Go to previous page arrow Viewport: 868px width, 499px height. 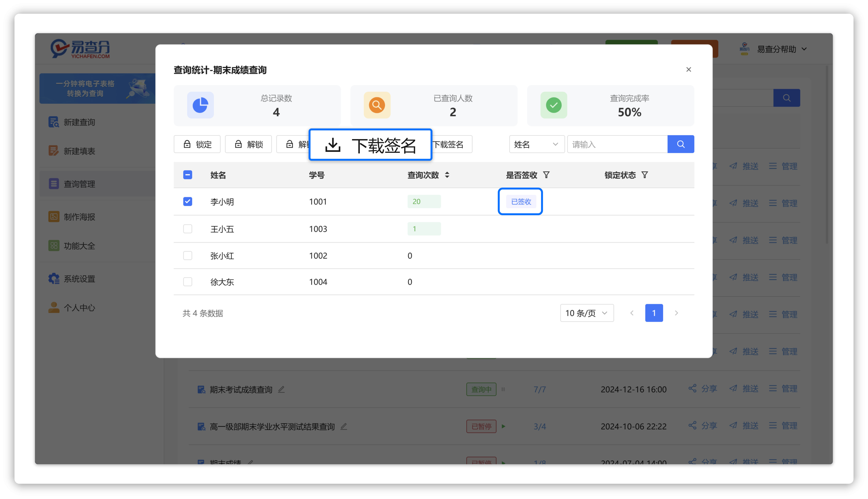[x=632, y=313]
